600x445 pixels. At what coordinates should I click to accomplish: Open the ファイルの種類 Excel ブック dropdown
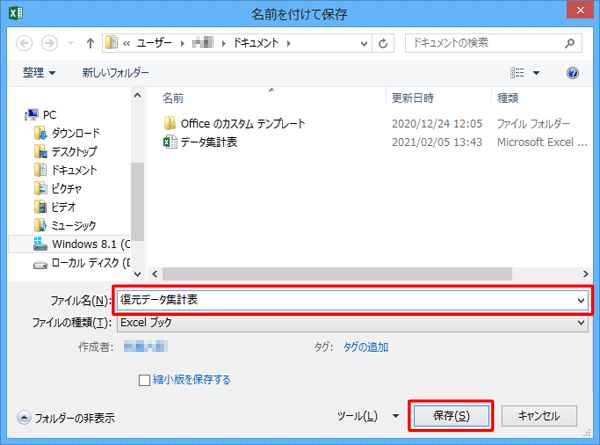(352, 323)
